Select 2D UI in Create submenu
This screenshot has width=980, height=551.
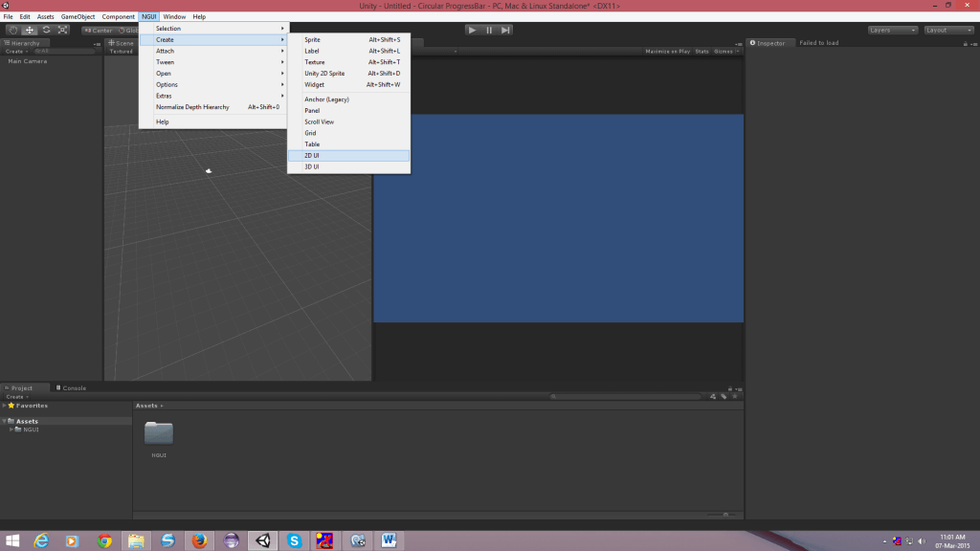348,156
